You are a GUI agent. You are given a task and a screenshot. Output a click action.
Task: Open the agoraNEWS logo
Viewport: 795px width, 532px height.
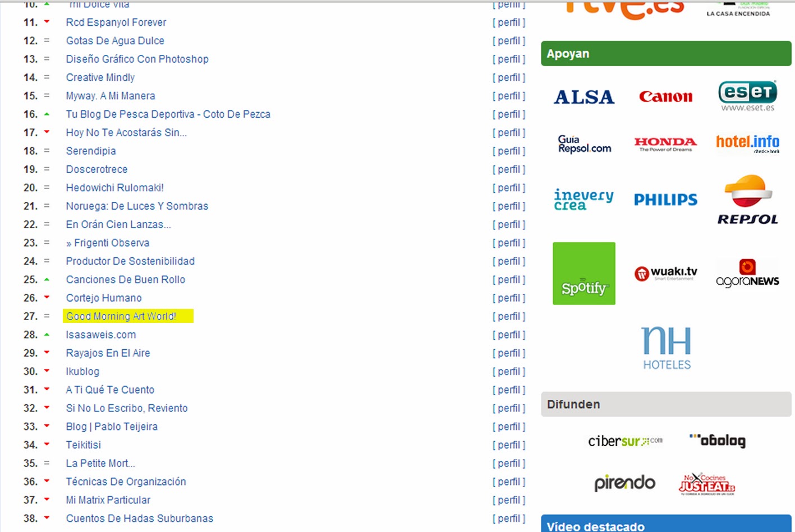(747, 274)
